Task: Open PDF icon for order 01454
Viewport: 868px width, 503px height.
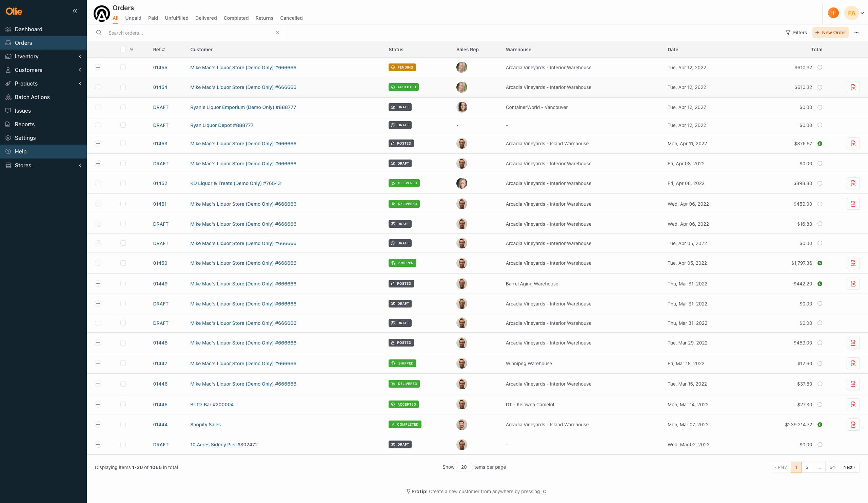Action: point(853,87)
